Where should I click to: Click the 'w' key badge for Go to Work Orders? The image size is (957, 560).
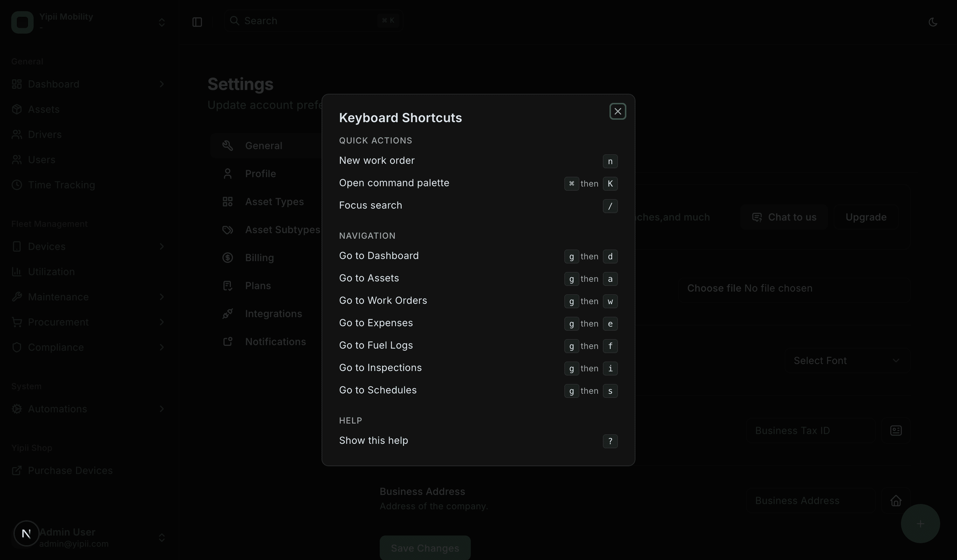coord(610,301)
